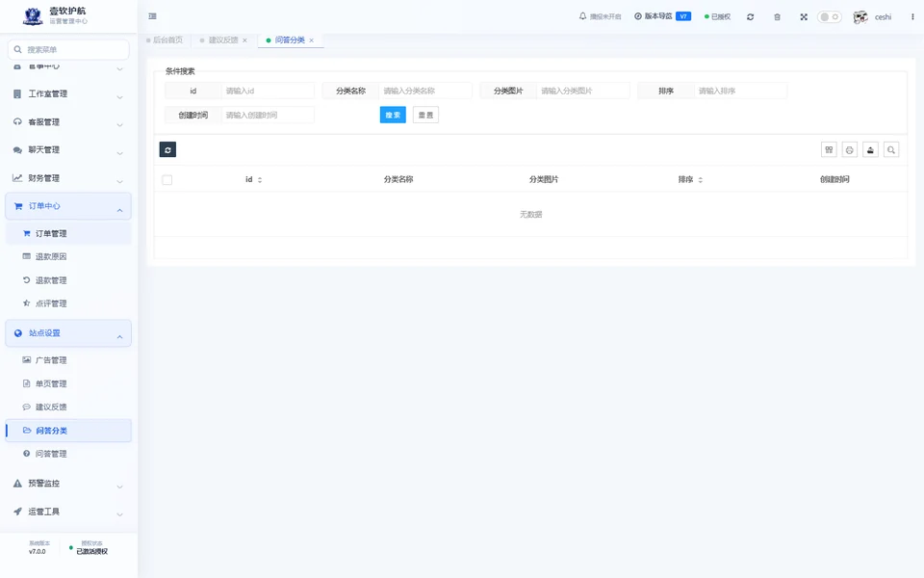Tick the select-all checkbox in table header
Viewport: 924px width, 578px height.
tap(167, 180)
